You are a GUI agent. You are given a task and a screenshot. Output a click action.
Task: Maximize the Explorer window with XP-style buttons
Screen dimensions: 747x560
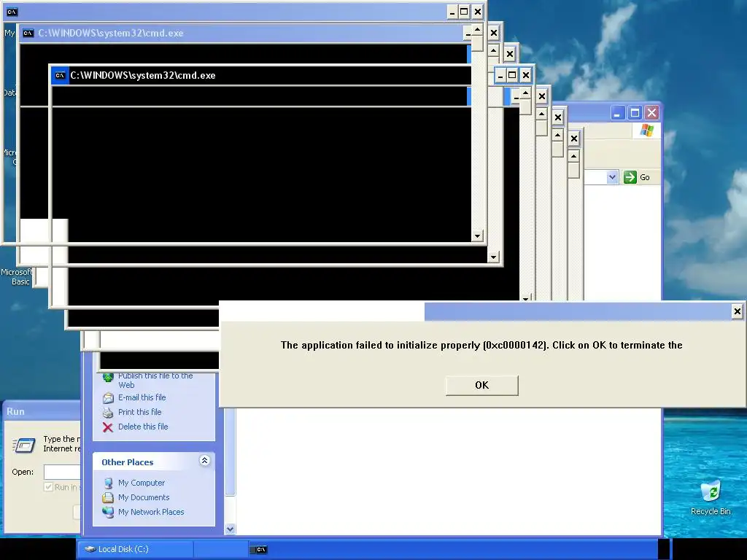635,113
